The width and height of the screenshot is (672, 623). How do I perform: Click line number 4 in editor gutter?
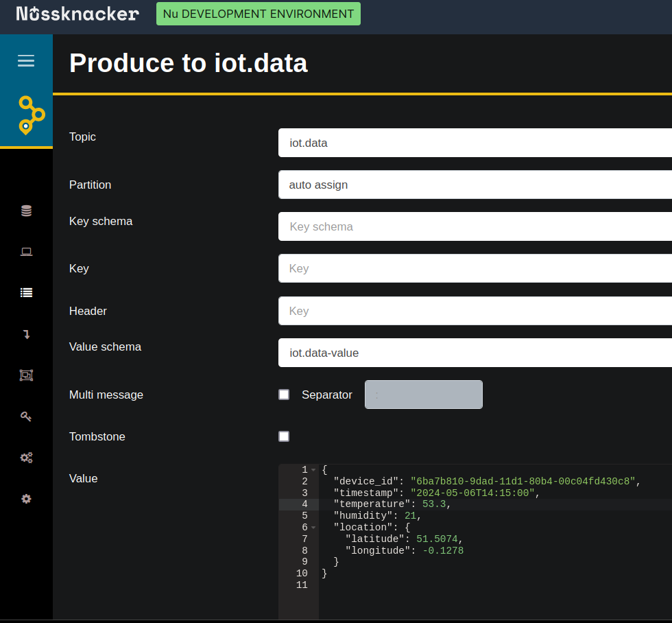(x=304, y=504)
